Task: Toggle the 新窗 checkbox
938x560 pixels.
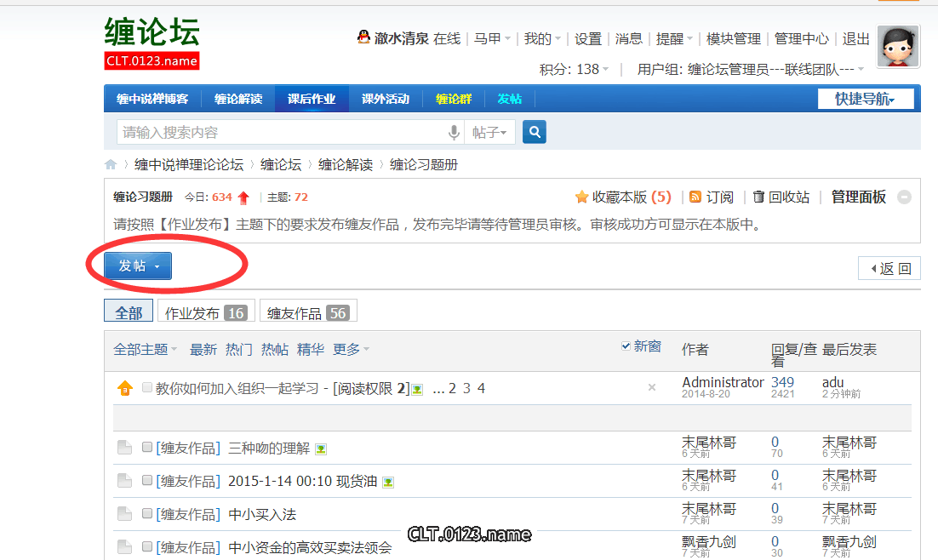Action: click(x=627, y=346)
